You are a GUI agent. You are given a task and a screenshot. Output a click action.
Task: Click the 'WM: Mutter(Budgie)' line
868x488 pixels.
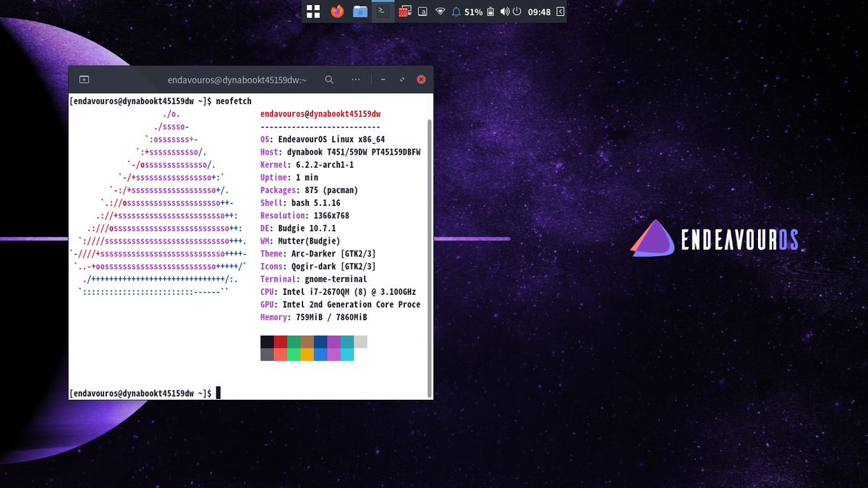300,241
